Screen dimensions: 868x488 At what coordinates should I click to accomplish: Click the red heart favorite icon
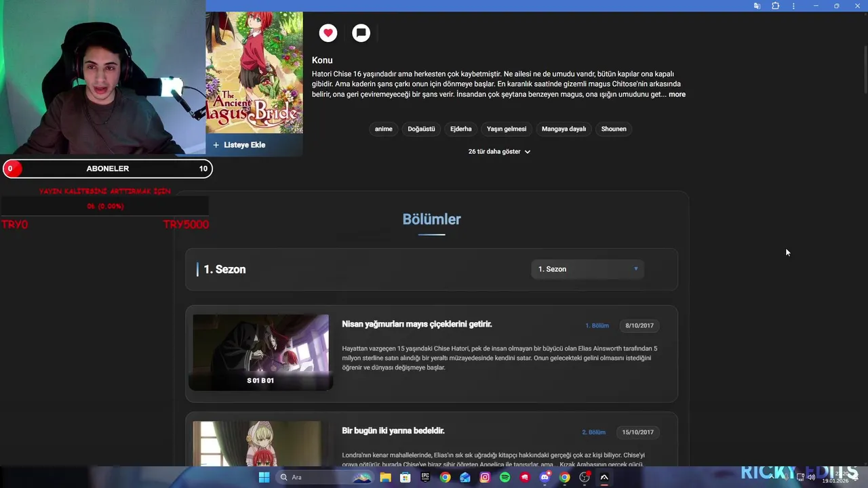pyautogui.click(x=328, y=33)
